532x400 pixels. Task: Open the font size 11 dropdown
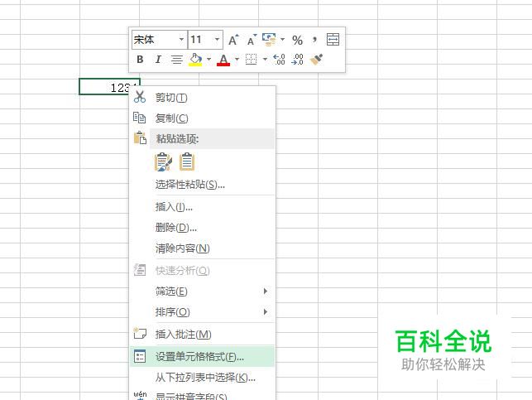tap(217, 40)
